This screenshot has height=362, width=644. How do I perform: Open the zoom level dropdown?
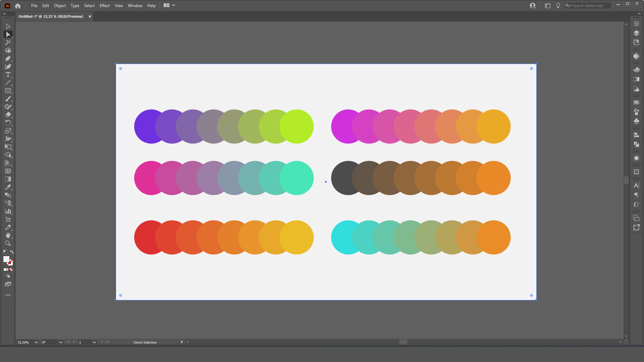coord(36,342)
